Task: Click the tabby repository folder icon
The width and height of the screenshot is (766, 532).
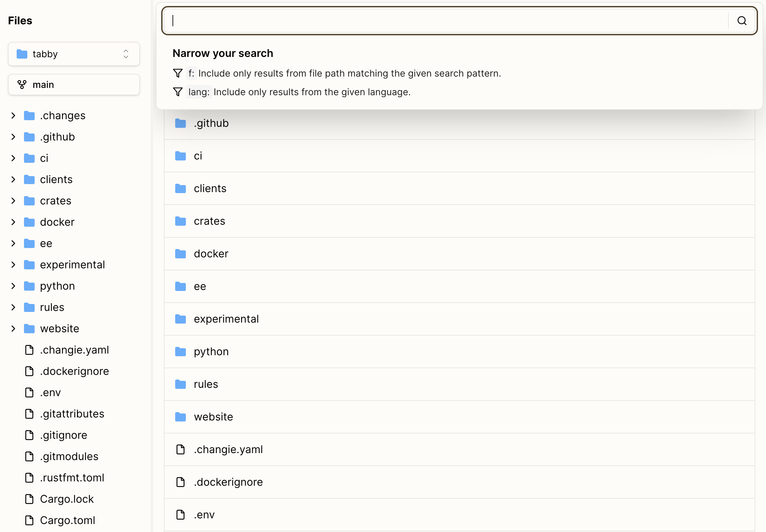Action: coord(22,54)
